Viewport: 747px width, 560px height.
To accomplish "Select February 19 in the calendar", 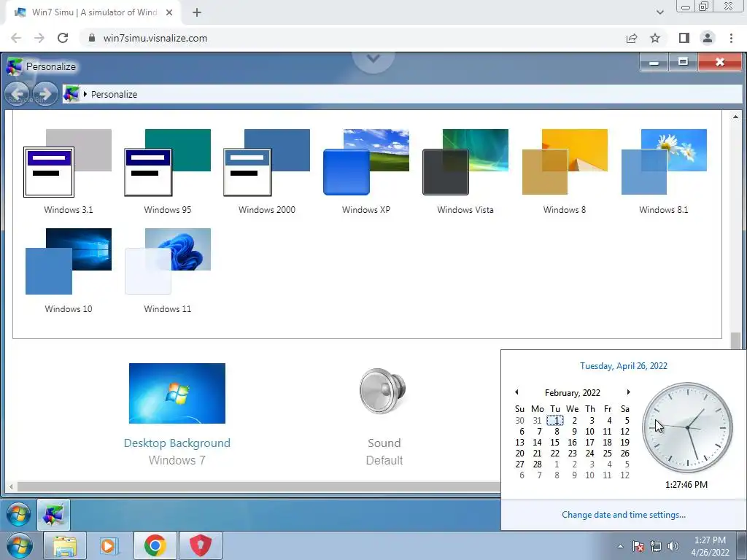I will pyautogui.click(x=624, y=443).
